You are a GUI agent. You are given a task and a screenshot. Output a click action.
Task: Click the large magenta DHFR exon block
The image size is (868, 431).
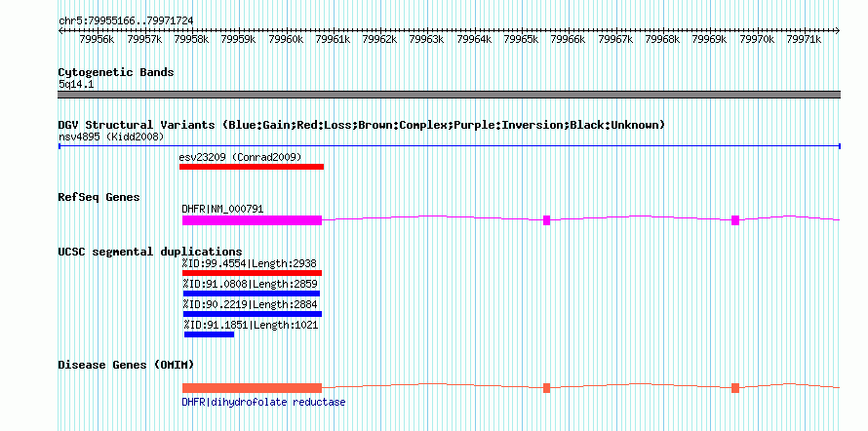tap(252, 220)
